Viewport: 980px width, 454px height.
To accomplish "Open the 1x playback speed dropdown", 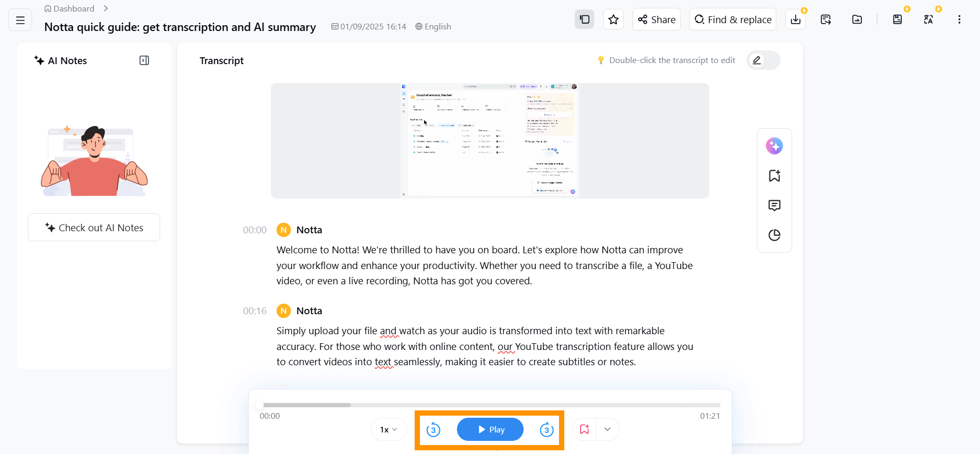I will click(388, 430).
